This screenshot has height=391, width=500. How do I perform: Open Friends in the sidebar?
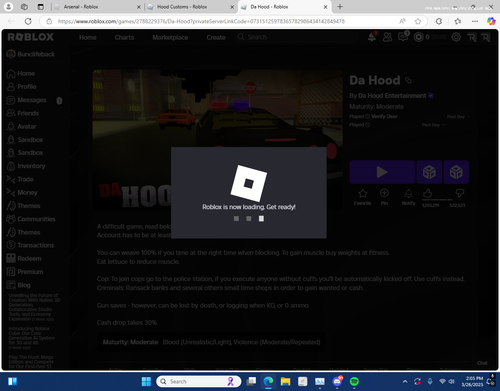coord(23,113)
